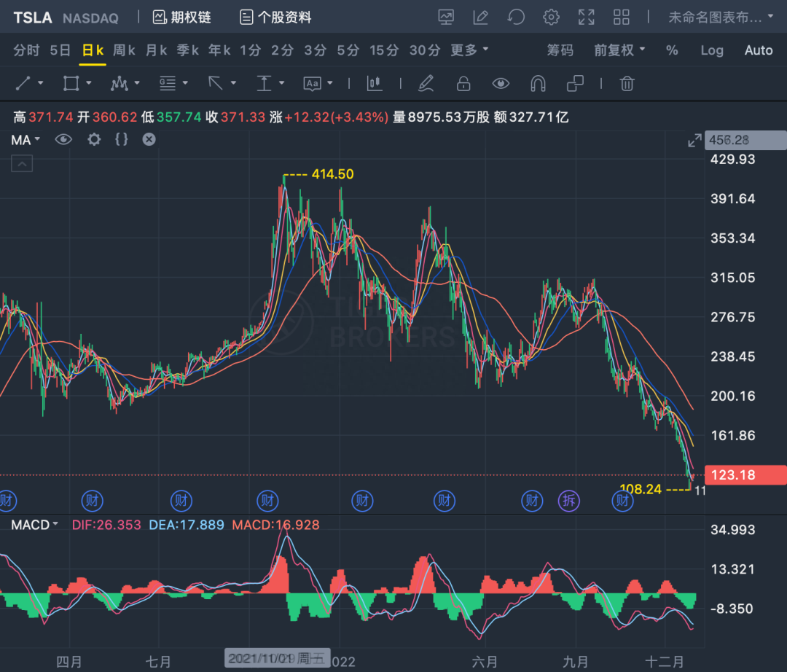Open the MACD indicator dropdown
This screenshot has height=672, width=787.
pos(35,525)
